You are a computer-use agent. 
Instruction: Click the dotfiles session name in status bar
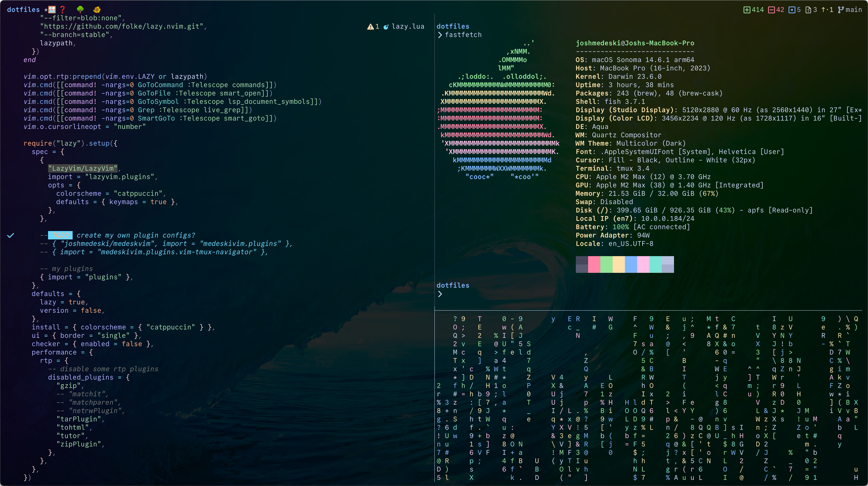23,9
